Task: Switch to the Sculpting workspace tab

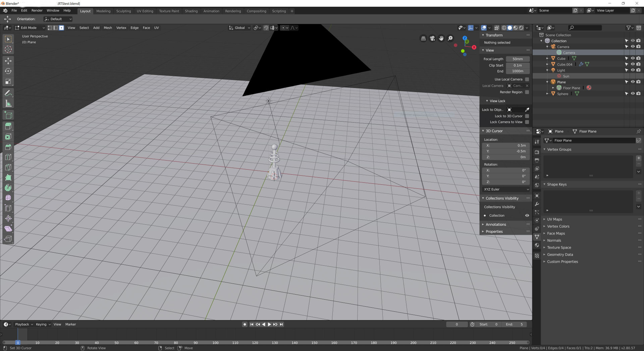Action: (123, 11)
